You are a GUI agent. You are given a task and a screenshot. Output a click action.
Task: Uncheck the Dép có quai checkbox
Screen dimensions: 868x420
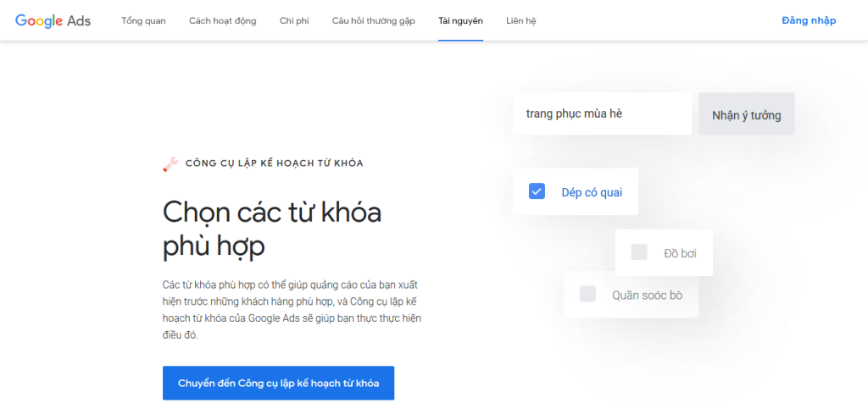pos(537,191)
